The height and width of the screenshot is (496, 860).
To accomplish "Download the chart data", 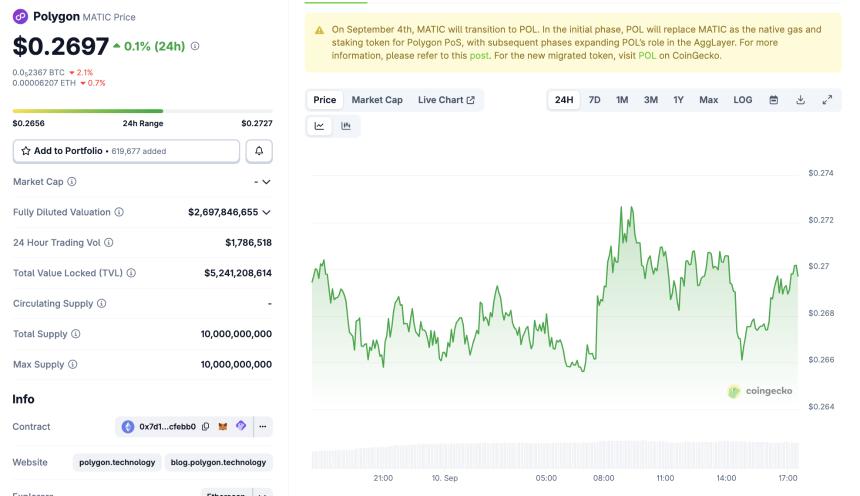I will 800,100.
